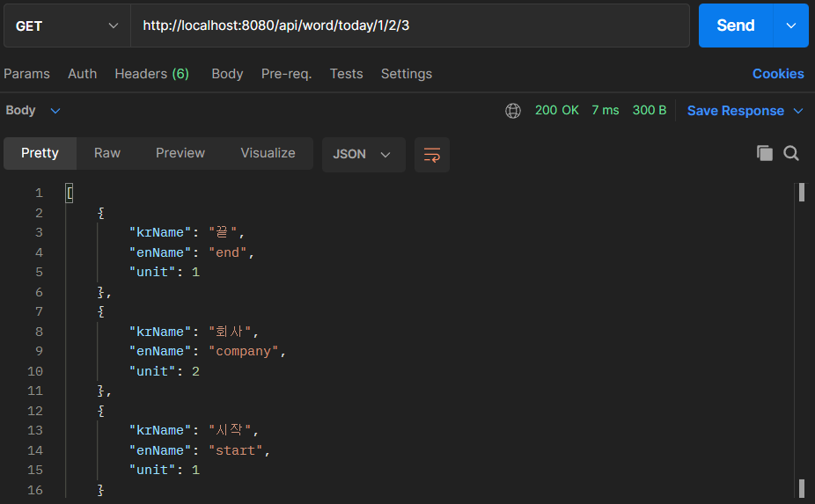Switch to the request Body tab
This screenshot has height=504, width=815.
pos(227,74)
